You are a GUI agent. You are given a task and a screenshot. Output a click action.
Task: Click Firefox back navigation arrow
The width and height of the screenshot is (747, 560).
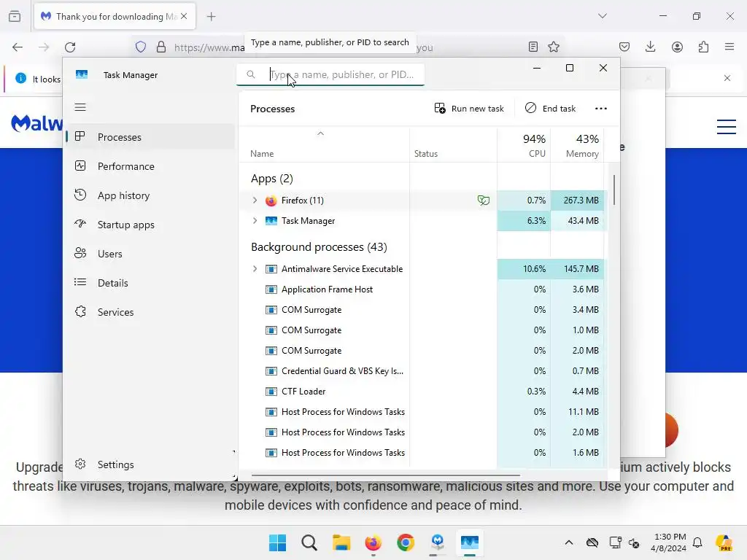18,47
